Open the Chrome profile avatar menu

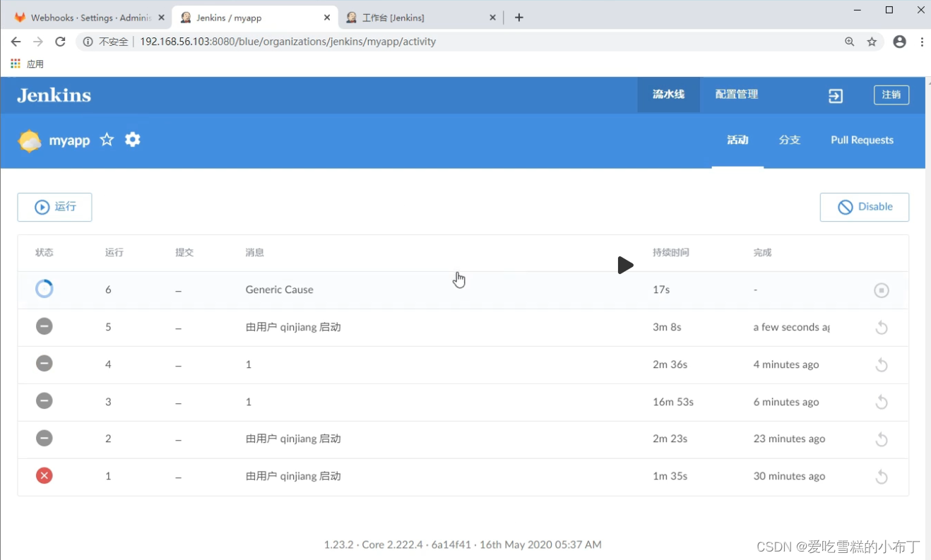(899, 42)
